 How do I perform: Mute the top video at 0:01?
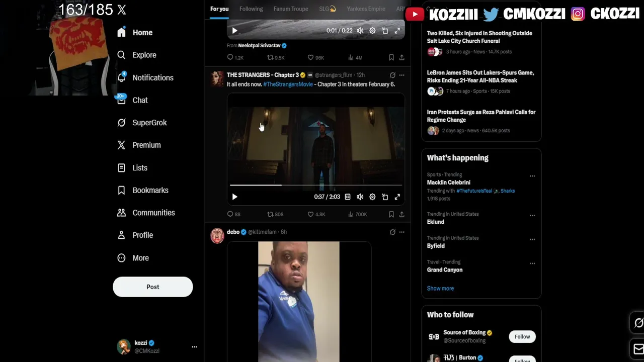pos(360,31)
